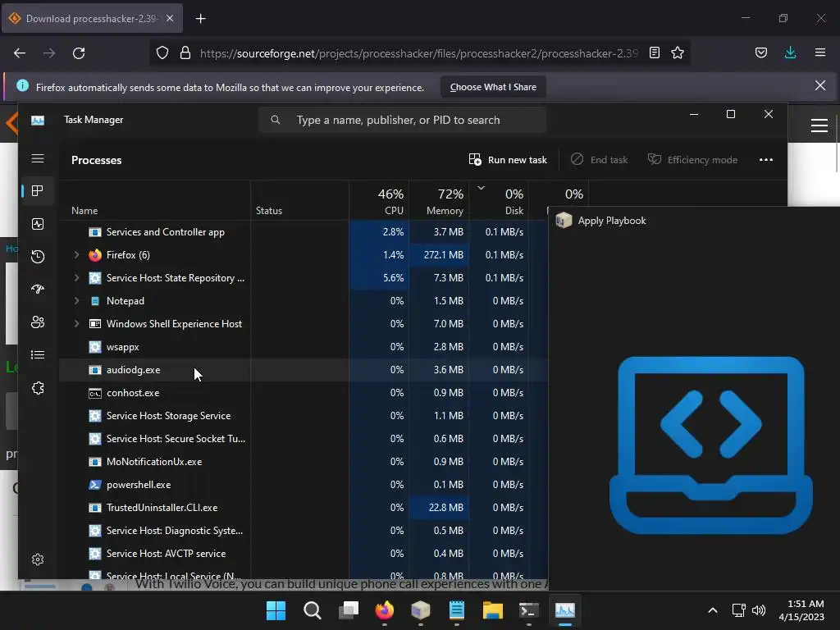The height and width of the screenshot is (630, 840).
Task: Open new Firefox tab
Action: point(200,19)
